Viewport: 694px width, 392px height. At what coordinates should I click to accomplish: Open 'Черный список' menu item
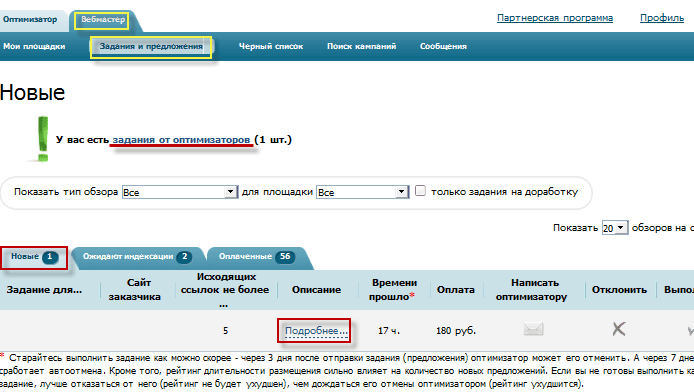(271, 46)
